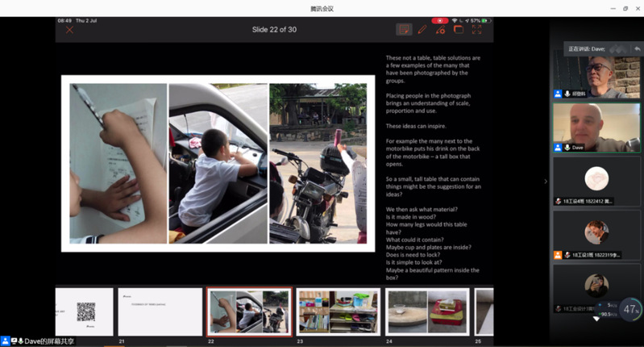This screenshot has height=347, width=644.
Task: Click the 'Slide 22 of 30' title
Action: click(274, 30)
